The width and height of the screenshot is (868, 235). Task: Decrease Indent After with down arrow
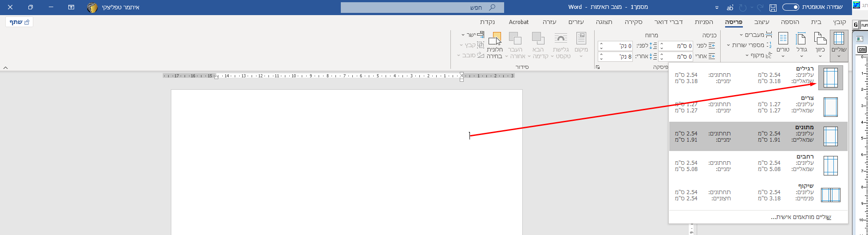click(x=662, y=59)
